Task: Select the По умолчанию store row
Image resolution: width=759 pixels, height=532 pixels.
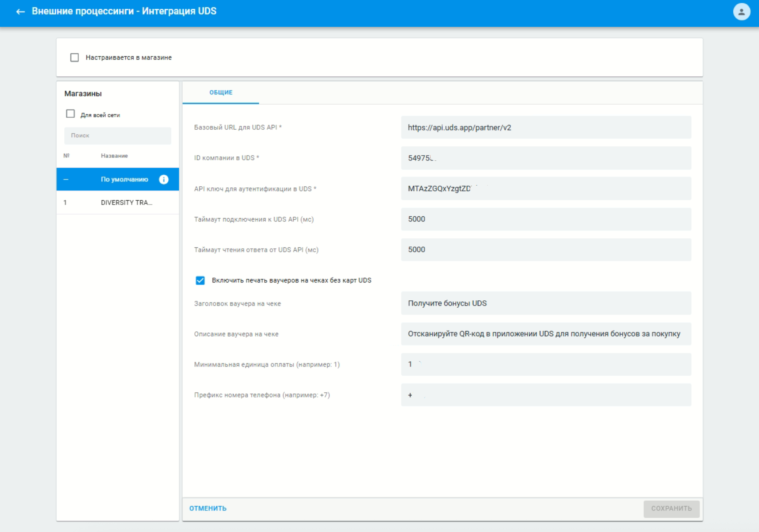Action: pos(118,179)
